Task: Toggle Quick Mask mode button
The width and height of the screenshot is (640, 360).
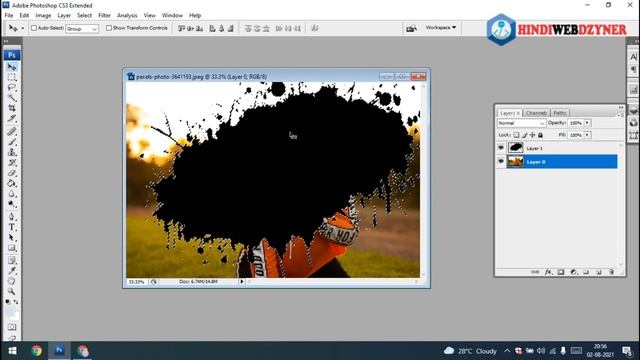Action: point(12,327)
